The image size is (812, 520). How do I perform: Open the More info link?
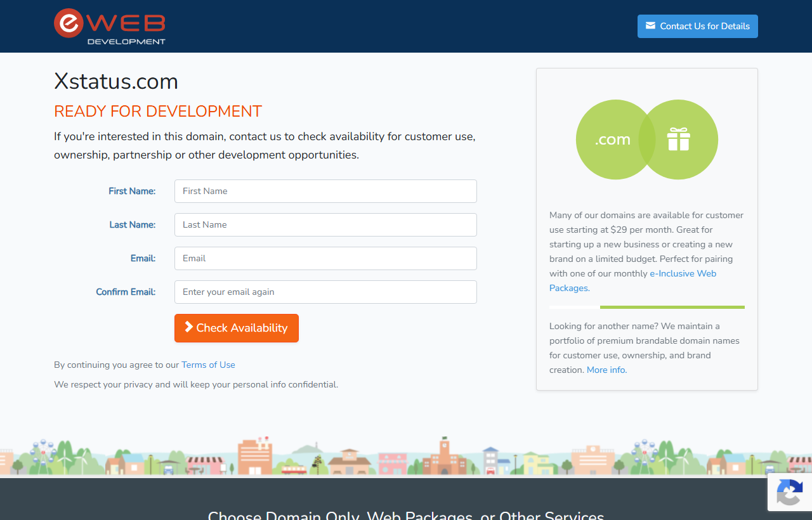tap(606, 370)
